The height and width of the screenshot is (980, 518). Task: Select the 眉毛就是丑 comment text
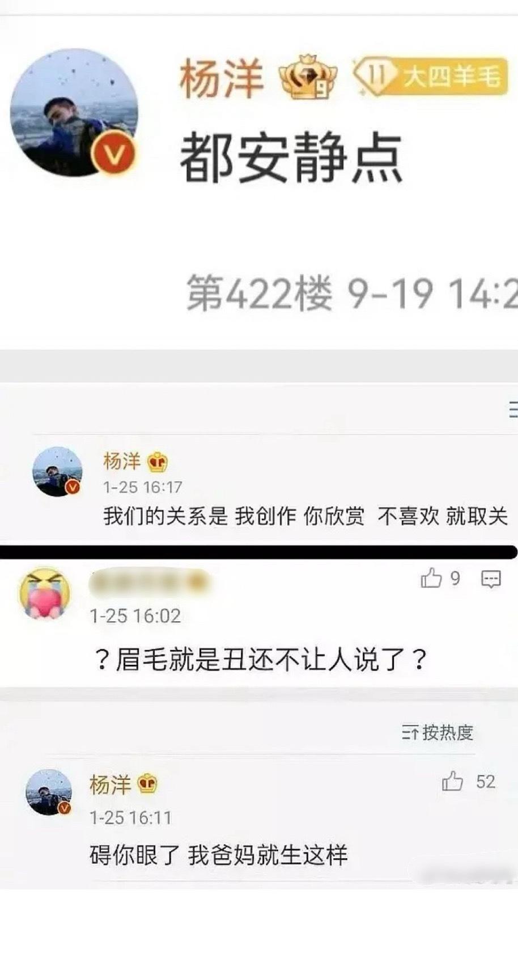tap(260, 659)
